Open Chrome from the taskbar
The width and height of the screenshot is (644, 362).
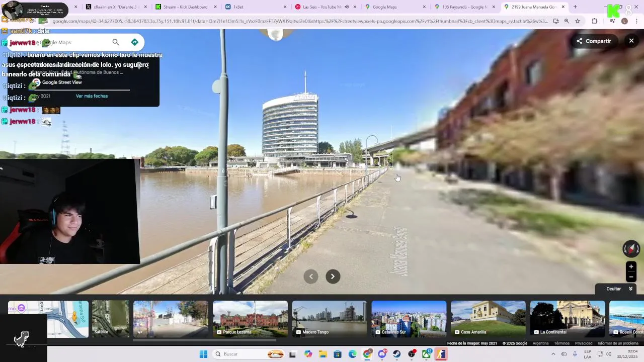coord(367,354)
